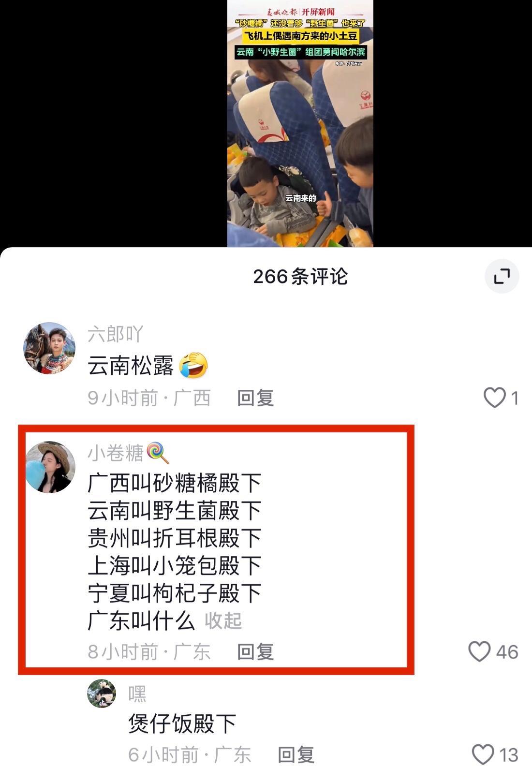Tap the 266条评论 comments header
Screen dimensions: 532x767
click(300, 276)
